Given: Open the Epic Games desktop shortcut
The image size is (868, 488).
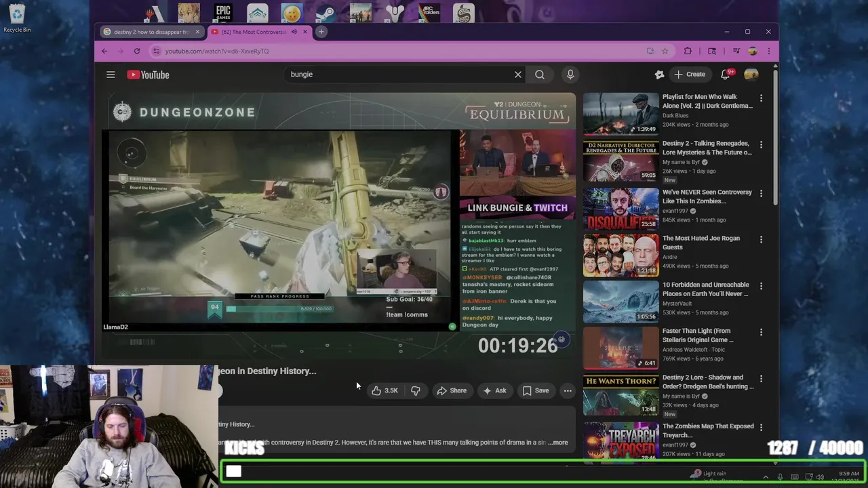Looking at the screenshot, I should pyautogui.click(x=223, y=13).
